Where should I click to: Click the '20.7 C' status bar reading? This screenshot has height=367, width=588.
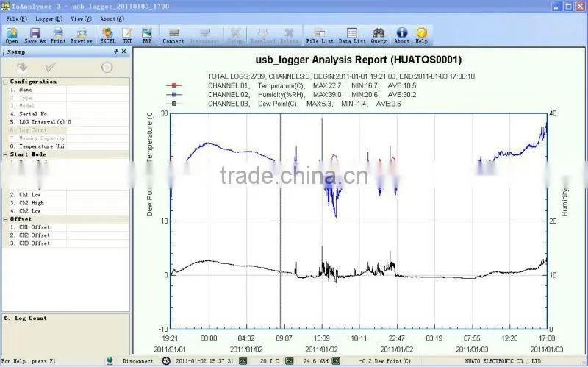tap(269, 361)
